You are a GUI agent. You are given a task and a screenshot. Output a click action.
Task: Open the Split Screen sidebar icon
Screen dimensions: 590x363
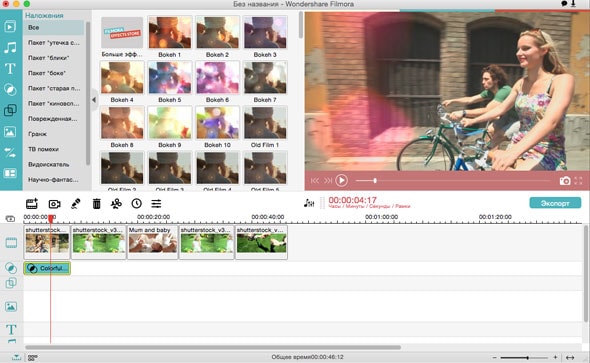(10, 173)
